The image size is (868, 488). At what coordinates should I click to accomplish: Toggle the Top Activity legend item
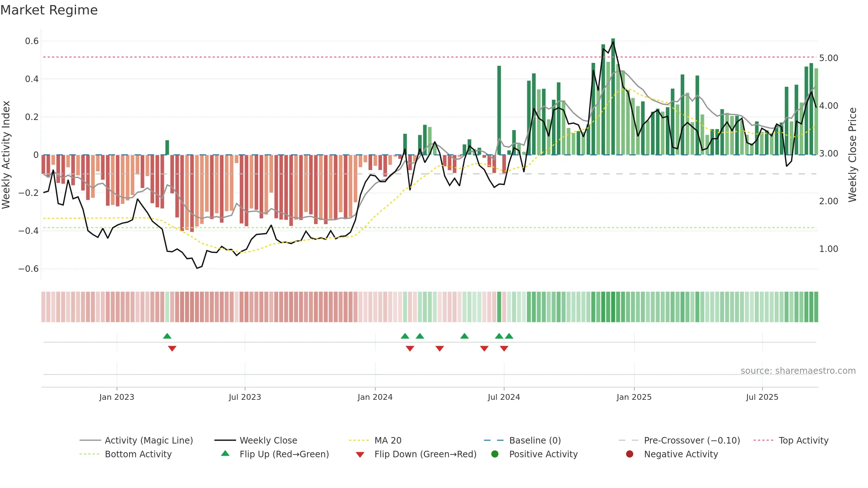[x=791, y=440]
